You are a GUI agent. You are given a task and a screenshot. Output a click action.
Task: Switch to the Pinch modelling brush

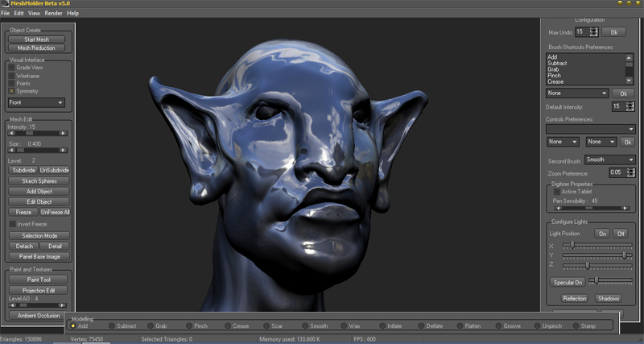click(188, 325)
